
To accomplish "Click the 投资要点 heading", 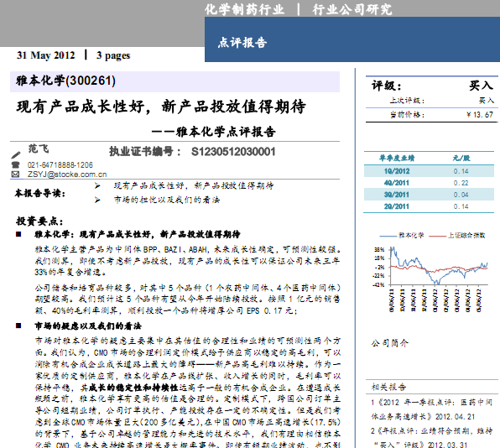I will pos(39,221).
